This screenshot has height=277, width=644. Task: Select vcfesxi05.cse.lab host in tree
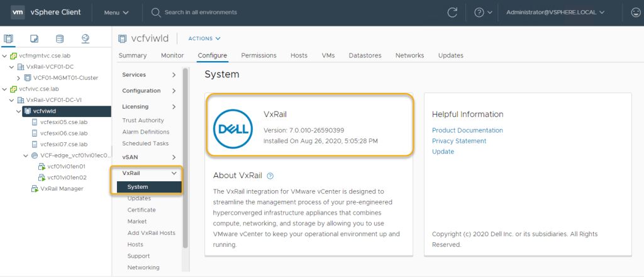click(x=64, y=122)
